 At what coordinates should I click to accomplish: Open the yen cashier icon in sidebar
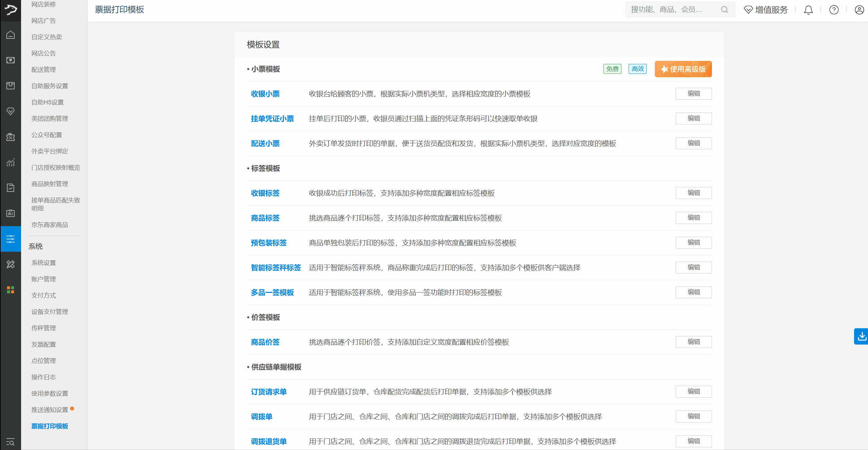[x=11, y=60]
